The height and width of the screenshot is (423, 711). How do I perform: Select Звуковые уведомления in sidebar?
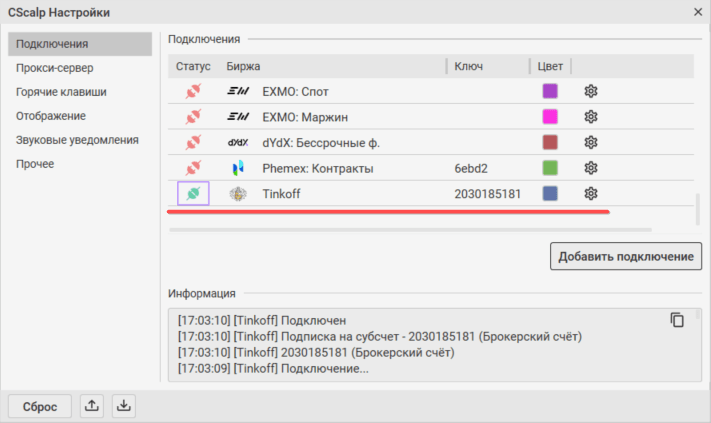pyautogui.click(x=77, y=140)
